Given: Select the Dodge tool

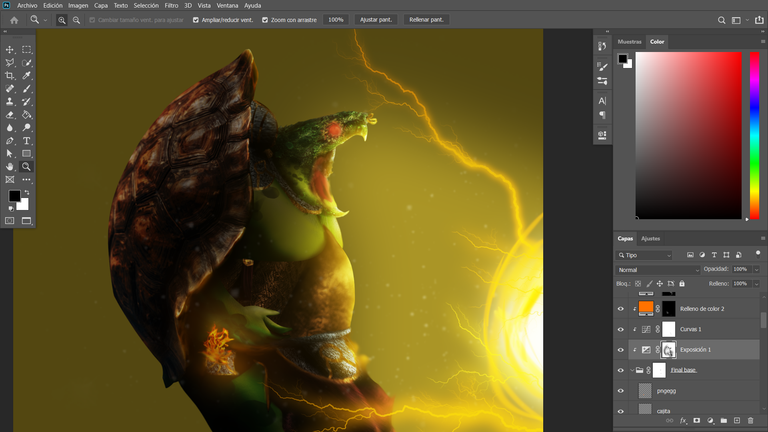Looking at the screenshot, I should pyautogui.click(x=26, y=127).
